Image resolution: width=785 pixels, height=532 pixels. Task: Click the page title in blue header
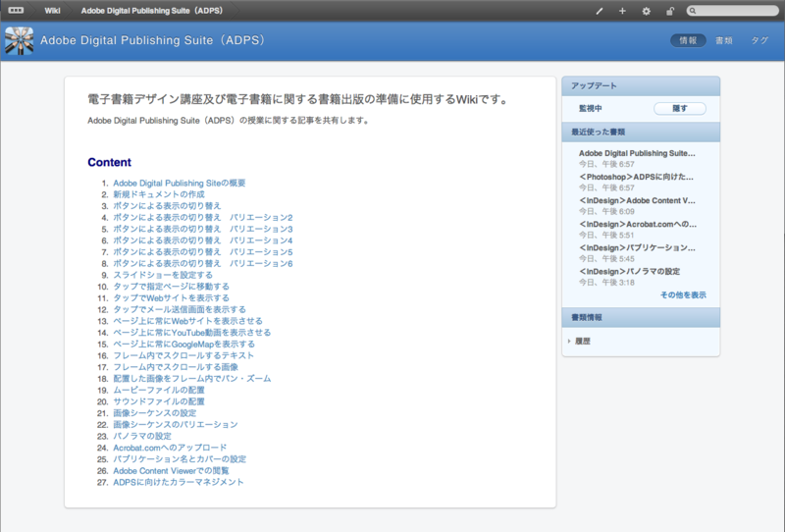tap(152, 40)
